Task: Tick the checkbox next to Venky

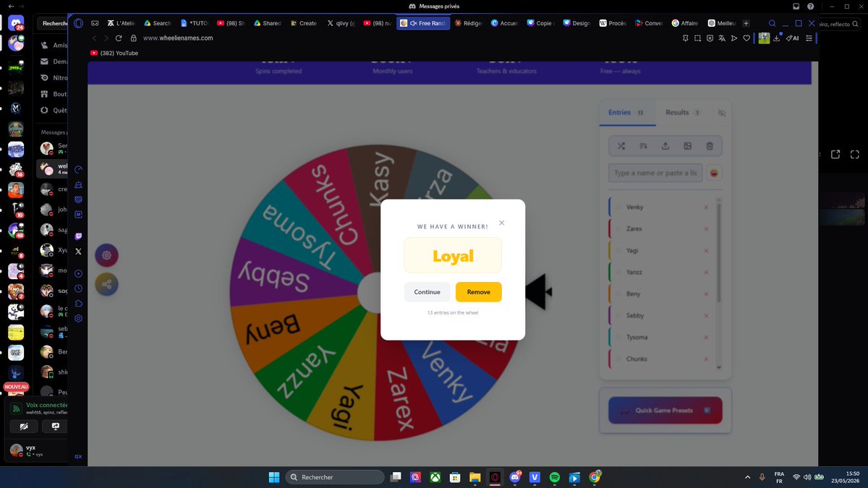Action: [618, 207]
